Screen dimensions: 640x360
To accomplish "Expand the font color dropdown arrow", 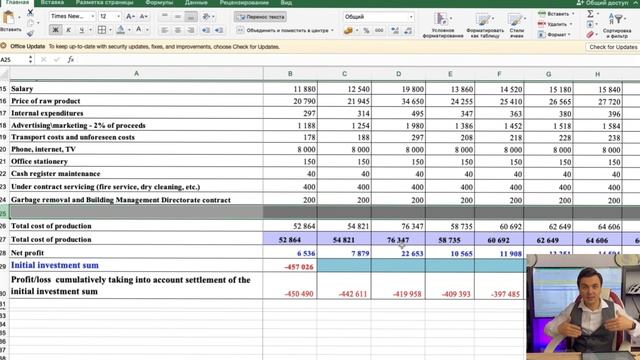I will 147,30.
